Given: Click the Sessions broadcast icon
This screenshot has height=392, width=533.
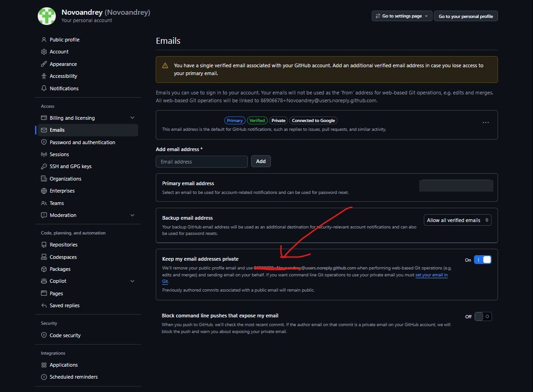Looking at the screenshot, I should point(44,154).
